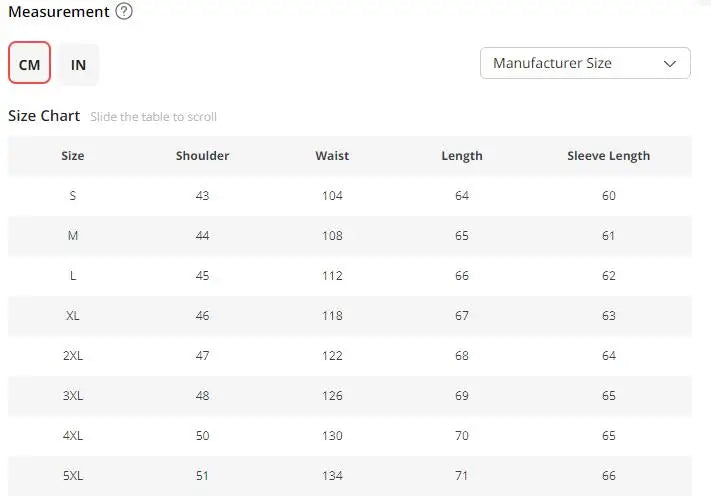Select the S size row
711x496 pixels.
(73, 196)
